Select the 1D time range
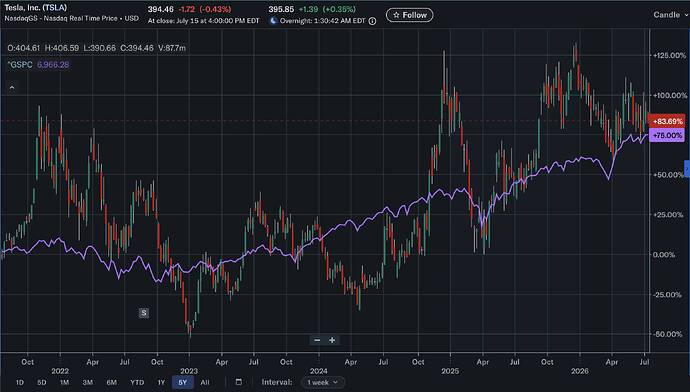Image resolution: width=690 pixels, height=392 pixels. pos(20,382)
